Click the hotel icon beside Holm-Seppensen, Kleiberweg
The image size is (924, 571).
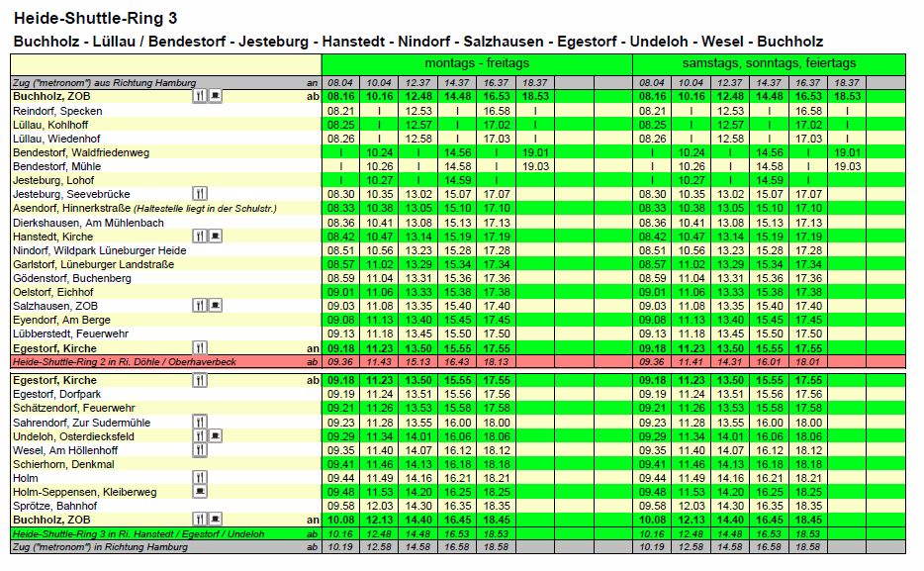(200, 492)
